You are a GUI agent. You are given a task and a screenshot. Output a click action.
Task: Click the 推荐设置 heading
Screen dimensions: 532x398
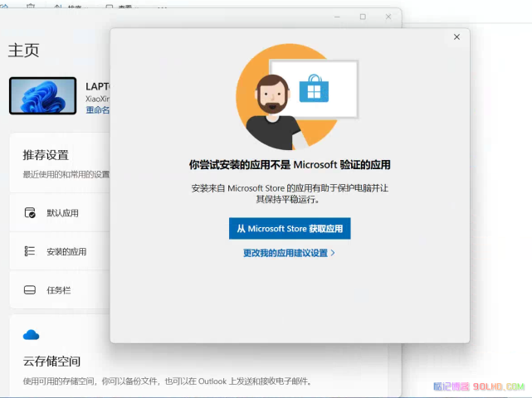pyautogui.click(x=46, y=155)
